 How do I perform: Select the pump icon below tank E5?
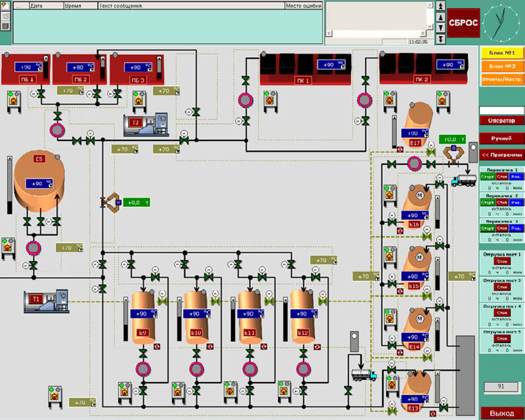pos(32,247)
